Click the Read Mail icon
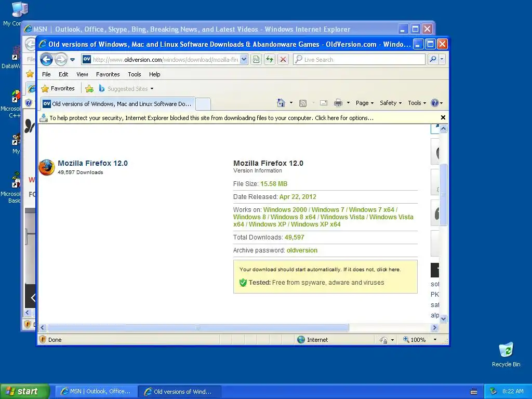This screenshot has height=399, width=532. (x=324, y=103)
